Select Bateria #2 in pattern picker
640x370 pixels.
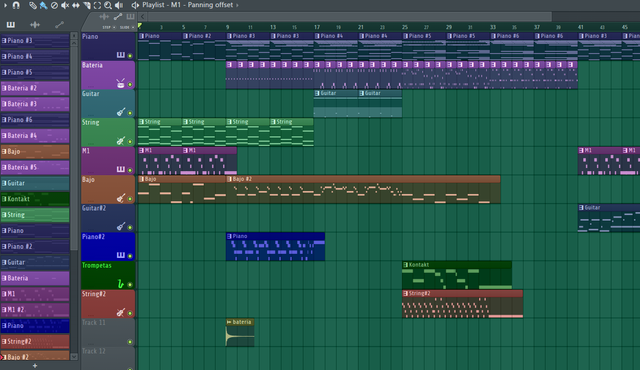[x=35, y=88]
